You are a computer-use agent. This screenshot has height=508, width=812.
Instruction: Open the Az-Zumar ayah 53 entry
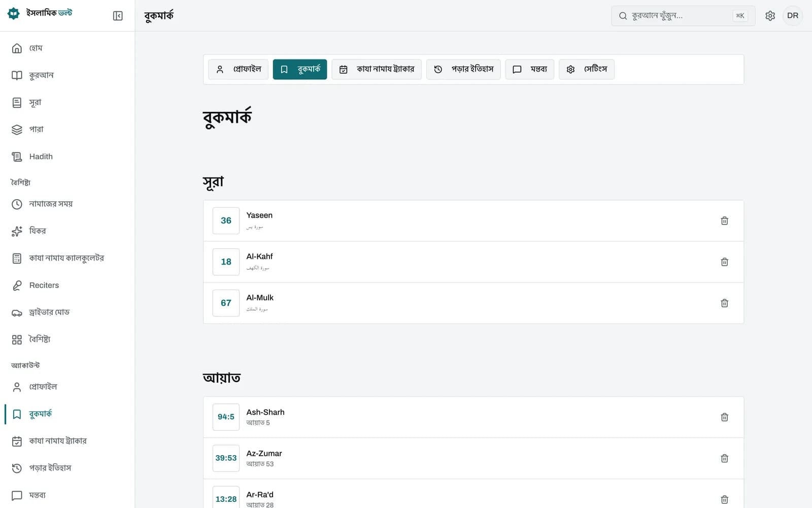click(x=473, y=458)
